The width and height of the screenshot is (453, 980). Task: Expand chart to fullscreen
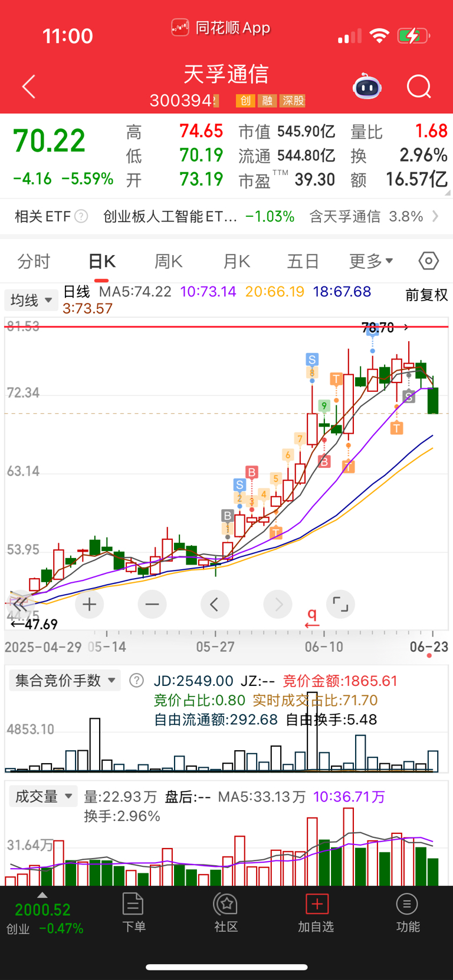(x=340, y=604)
